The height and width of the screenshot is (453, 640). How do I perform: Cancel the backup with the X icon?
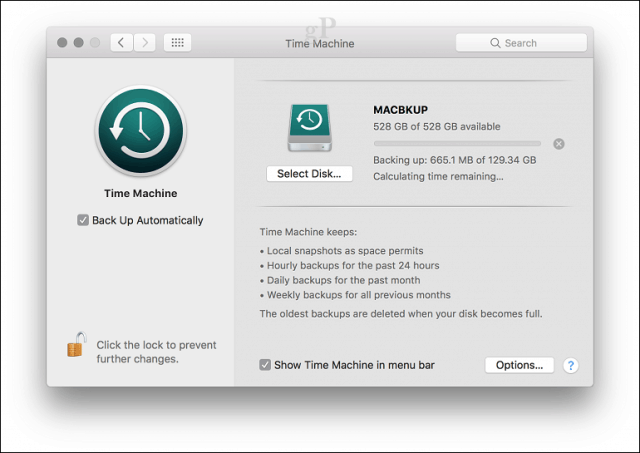point(559,144)
